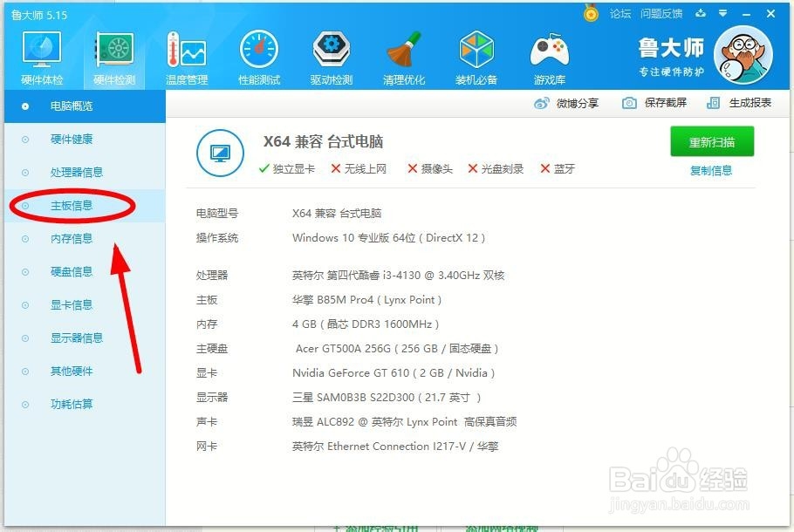Click 生成报表 generate report text

[x=750, y=103]
